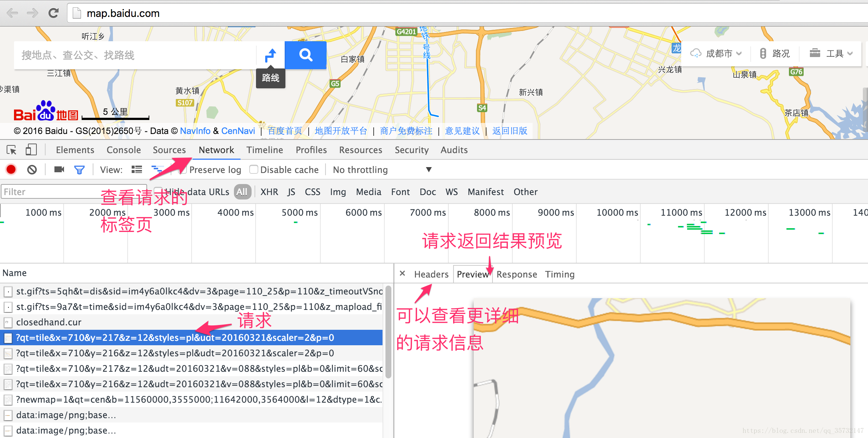This screenshot has width=868, height=438.
Task: Filter requests by Img
Action: [338, 192]
